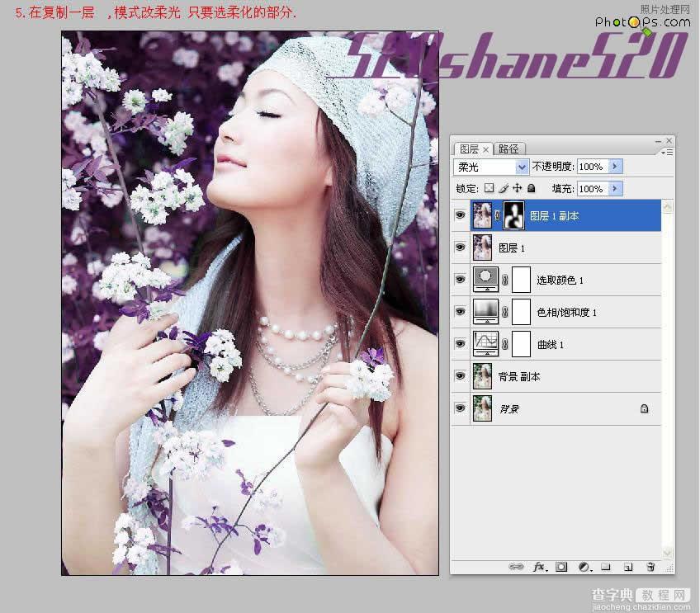Open the opacity dropdown arrow
Screen dimensions: 700x613
[614, 167]
